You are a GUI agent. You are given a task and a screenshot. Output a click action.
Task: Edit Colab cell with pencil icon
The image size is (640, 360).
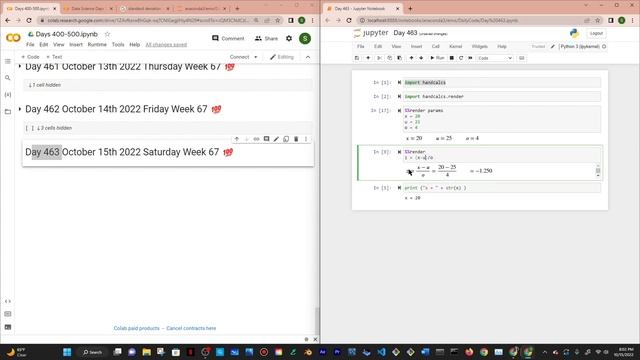click(x=276, y=139)
